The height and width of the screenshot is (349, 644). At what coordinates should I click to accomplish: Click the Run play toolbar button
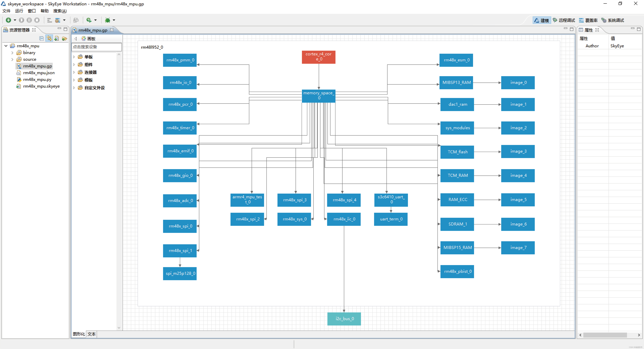21,20
